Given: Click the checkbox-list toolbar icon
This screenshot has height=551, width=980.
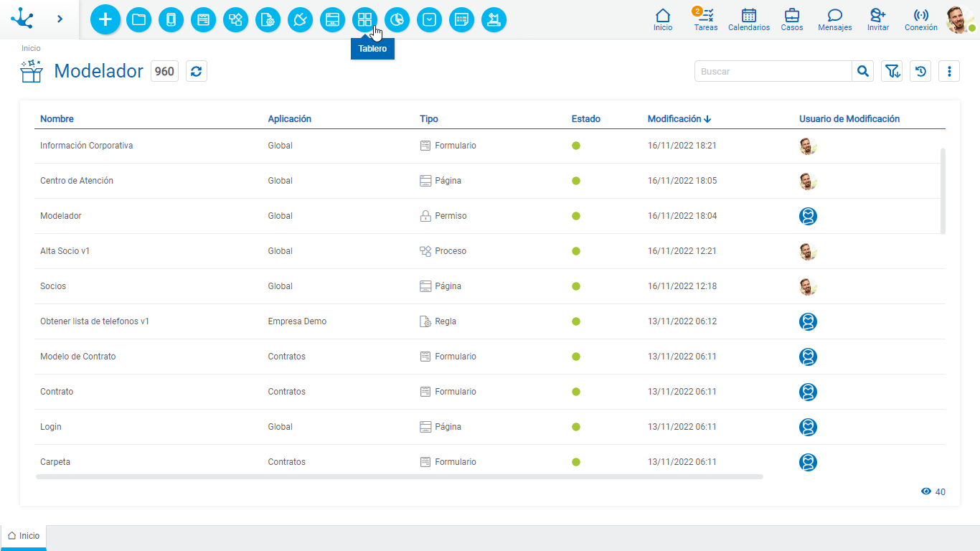Looking at the screenshot, I should (x=429, y=19).
